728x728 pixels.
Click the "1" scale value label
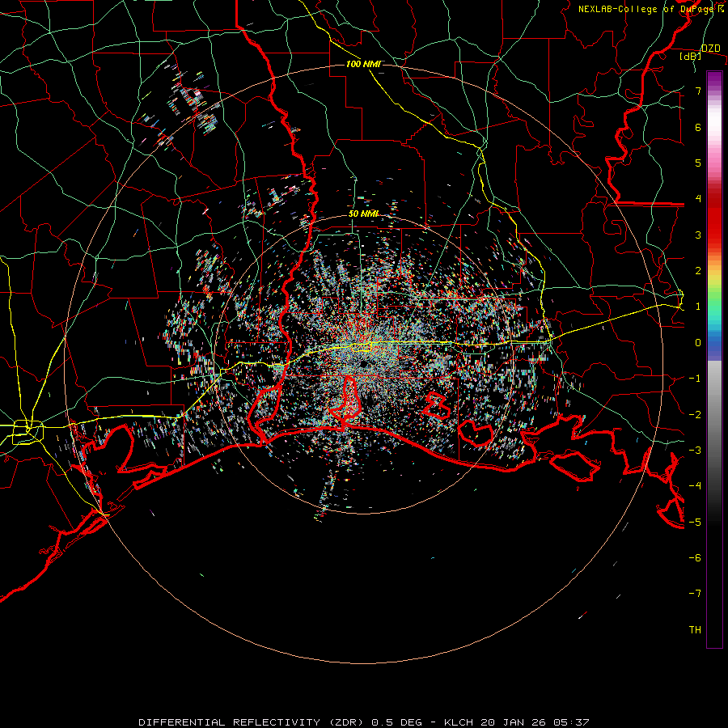click(698, 307)
